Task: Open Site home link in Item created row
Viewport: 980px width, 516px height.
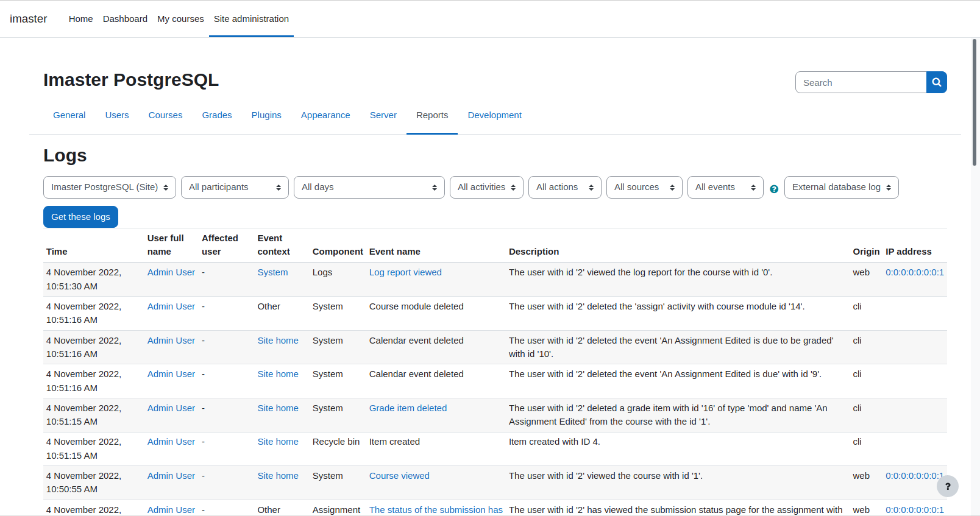Action: coord(278,442)
